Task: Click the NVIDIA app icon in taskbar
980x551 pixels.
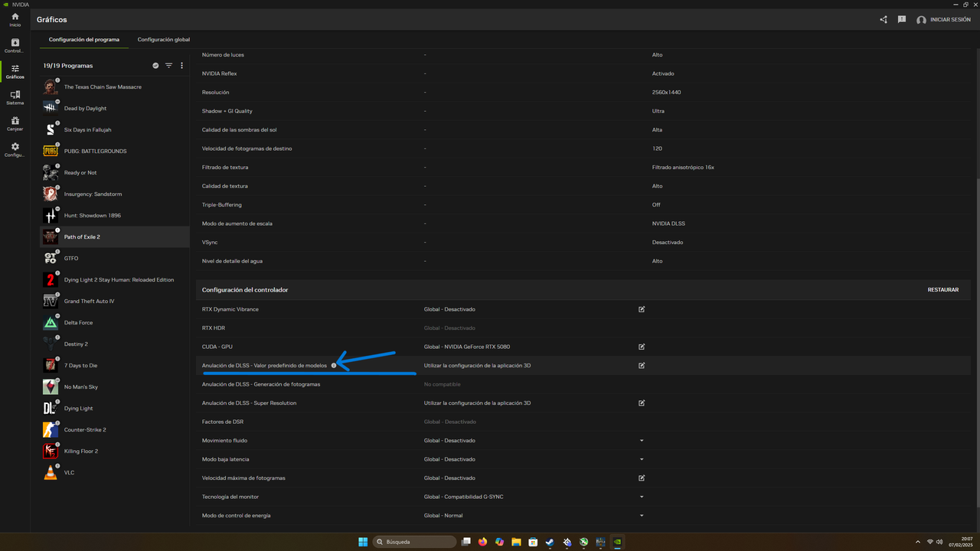Action: pyautogui.click(x=617, y=542)
